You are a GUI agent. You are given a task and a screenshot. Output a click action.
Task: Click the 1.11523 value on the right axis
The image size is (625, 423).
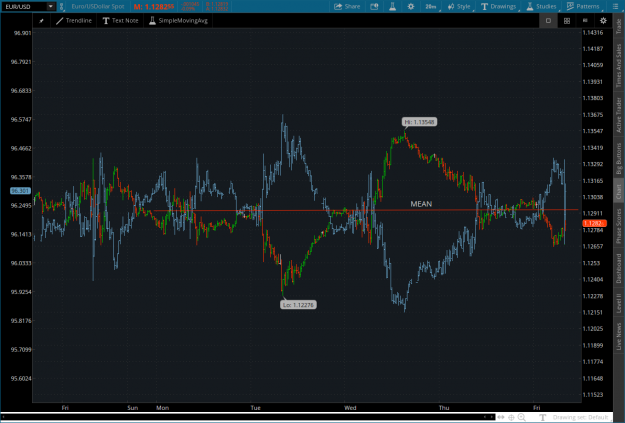pyautogui.click(x=593, y=395)
